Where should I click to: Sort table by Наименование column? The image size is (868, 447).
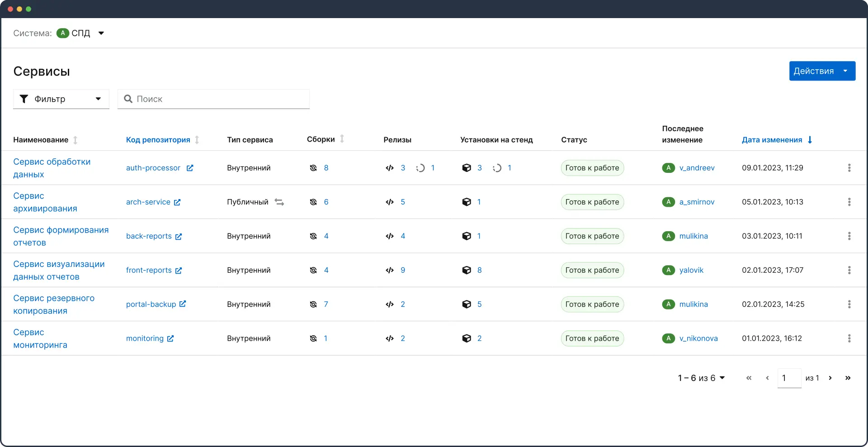(x=75, y=140)
